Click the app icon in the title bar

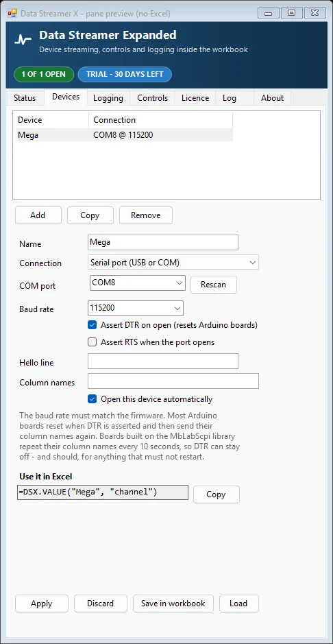12,13
